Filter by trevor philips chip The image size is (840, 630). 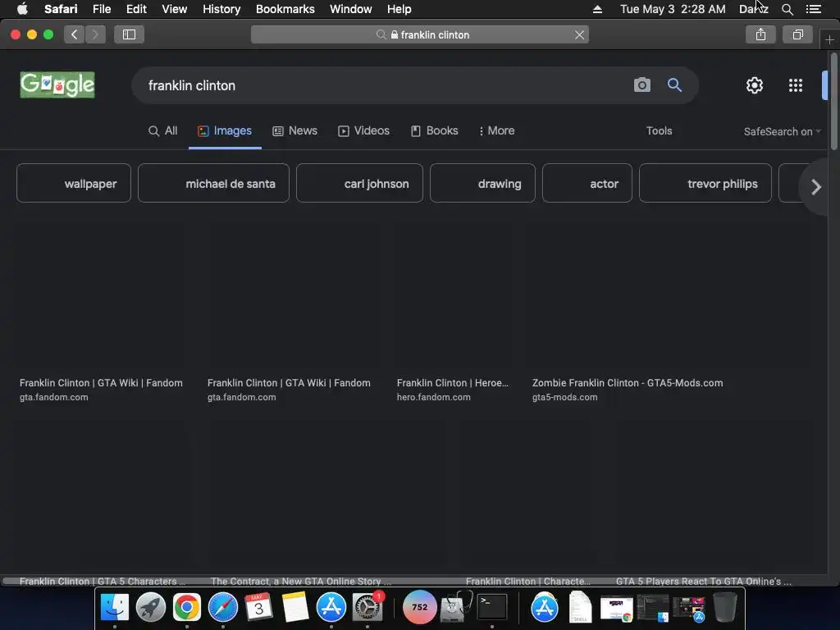coord(705,183)
